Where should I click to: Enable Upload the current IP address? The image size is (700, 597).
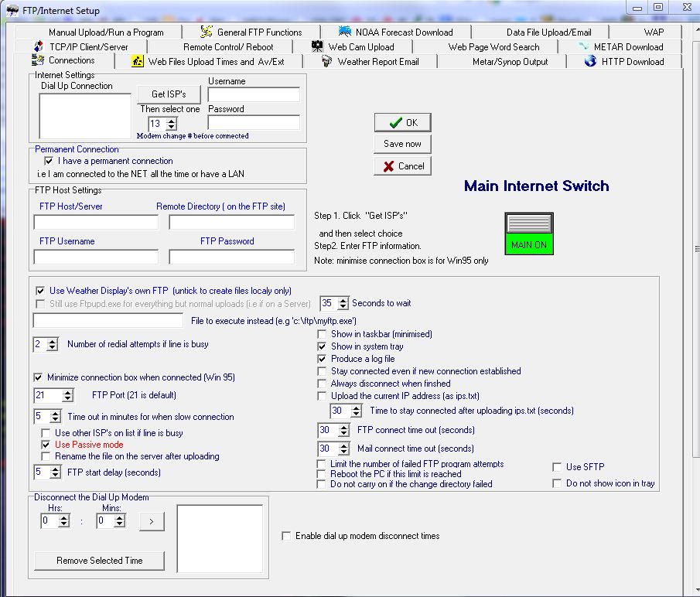pyautogui.click(x=322, y=396)
